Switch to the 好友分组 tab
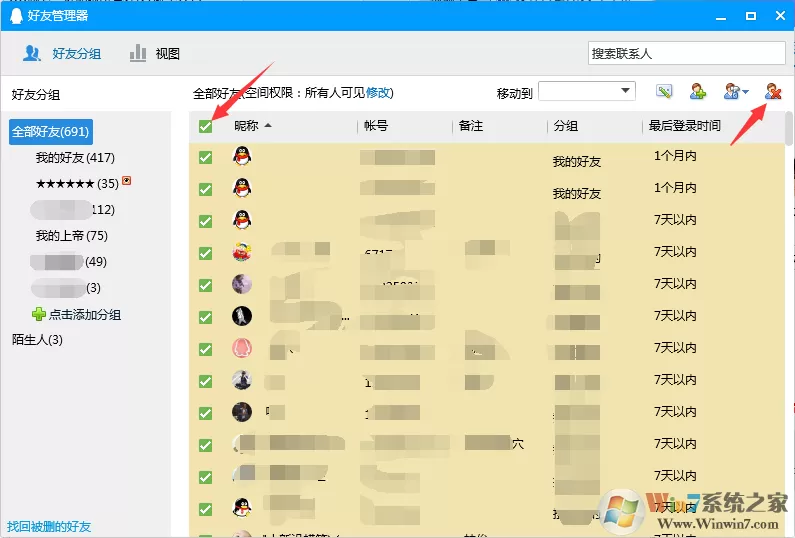The image size is (795, 538). (62, 53)
